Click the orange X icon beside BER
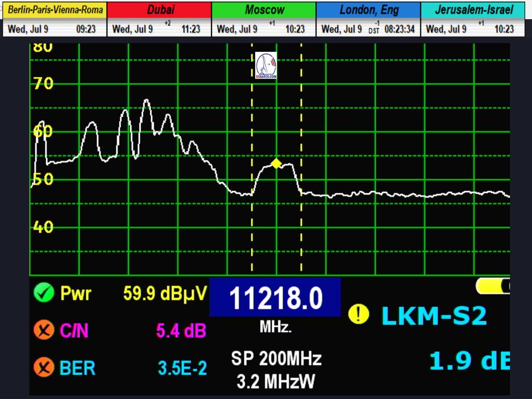Image resolution: width=532 pixels, height=399 pixels. [x=44, y=368]
